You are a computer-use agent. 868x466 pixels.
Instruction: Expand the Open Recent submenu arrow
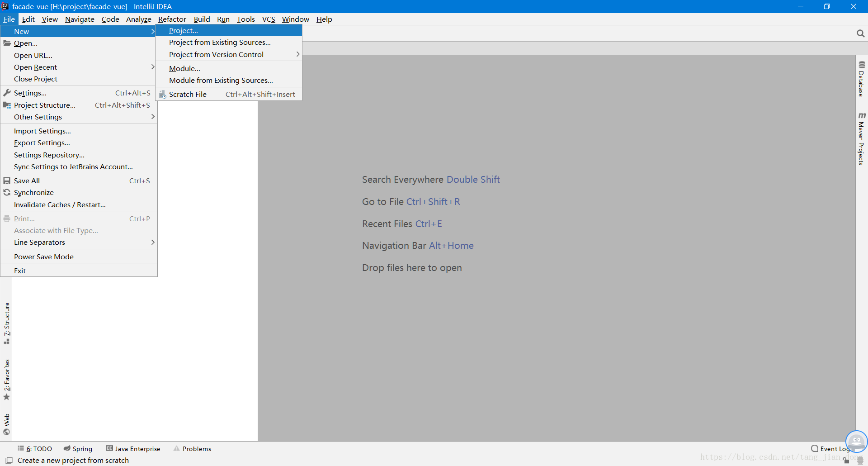[x=153, y=67]
